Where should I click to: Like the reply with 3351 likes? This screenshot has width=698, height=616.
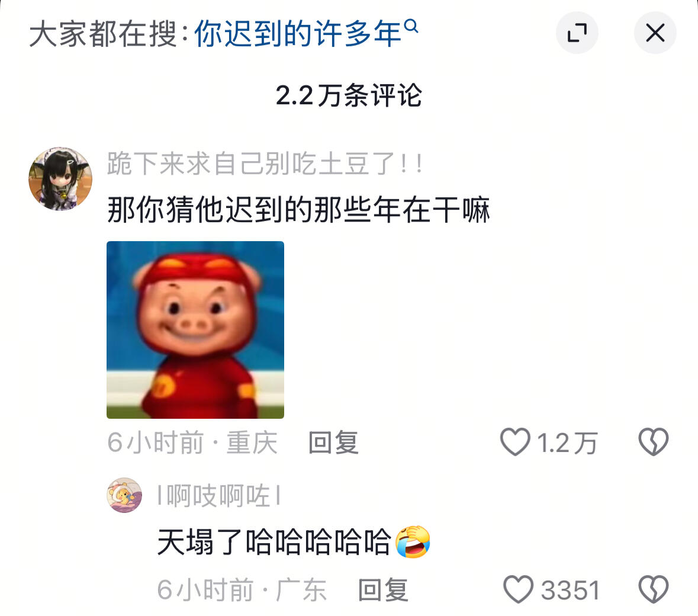(518, 589)
